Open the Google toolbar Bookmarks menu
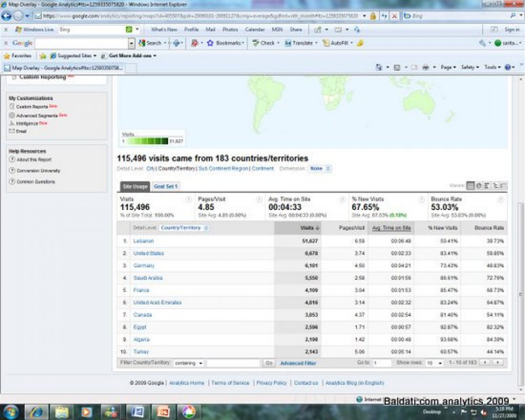525x420 pixels. (226, 43)
